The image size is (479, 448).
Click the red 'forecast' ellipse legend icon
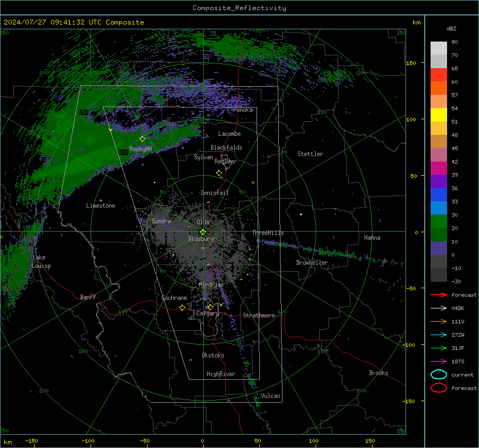439,388
